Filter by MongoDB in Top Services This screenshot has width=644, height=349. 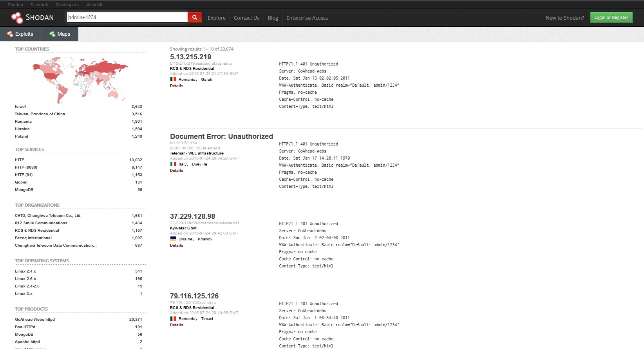click(x=24, y=190)
